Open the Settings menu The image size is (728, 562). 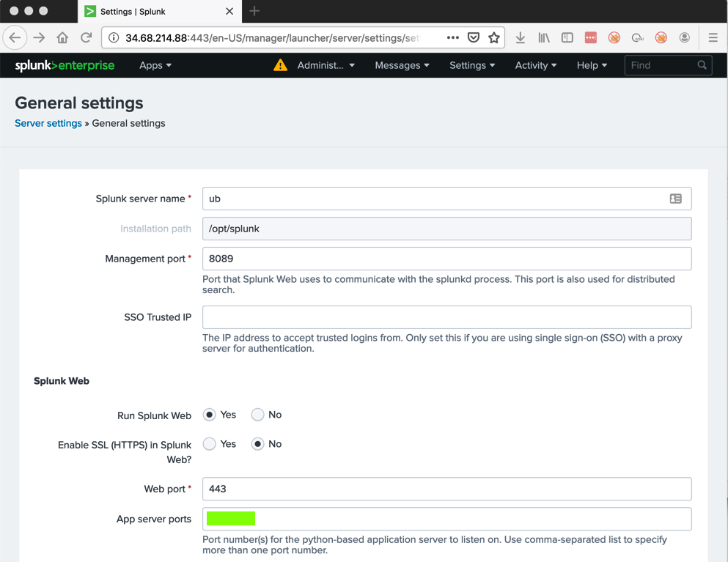click(472, 65)
